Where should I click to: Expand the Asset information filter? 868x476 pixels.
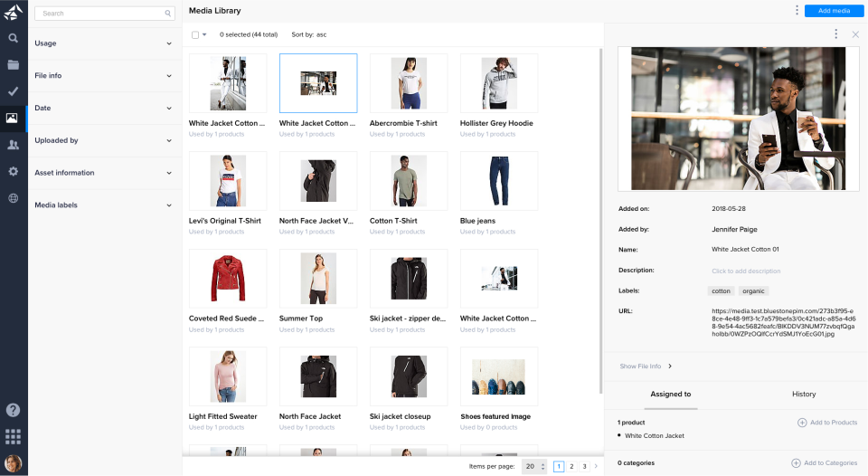point(103,173)
